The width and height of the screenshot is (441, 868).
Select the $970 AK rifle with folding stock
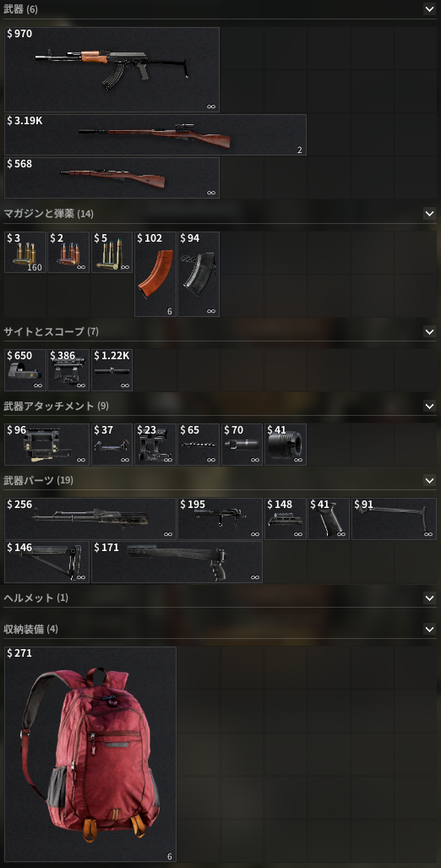112,70
